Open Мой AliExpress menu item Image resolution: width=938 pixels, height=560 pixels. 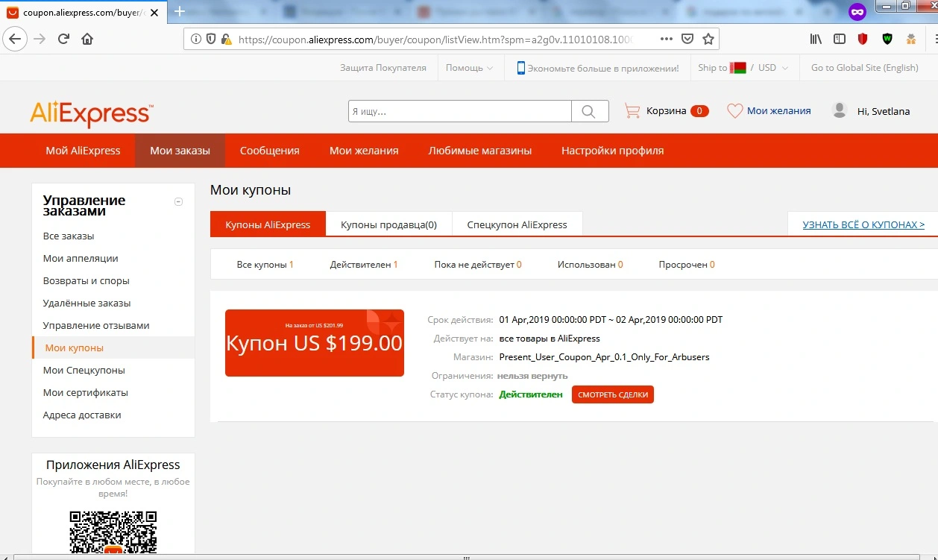click(x=83, y=151)
